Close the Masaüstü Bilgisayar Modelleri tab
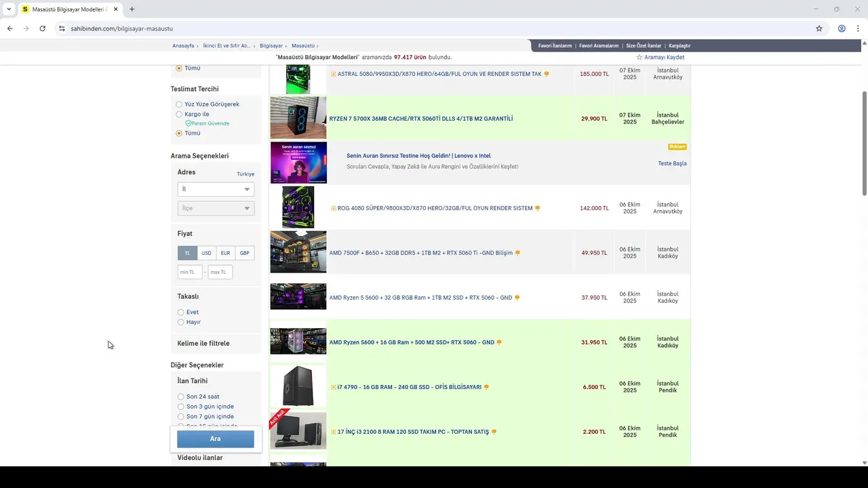The height and width of the screenshot is (488, 868). [115, 9]
